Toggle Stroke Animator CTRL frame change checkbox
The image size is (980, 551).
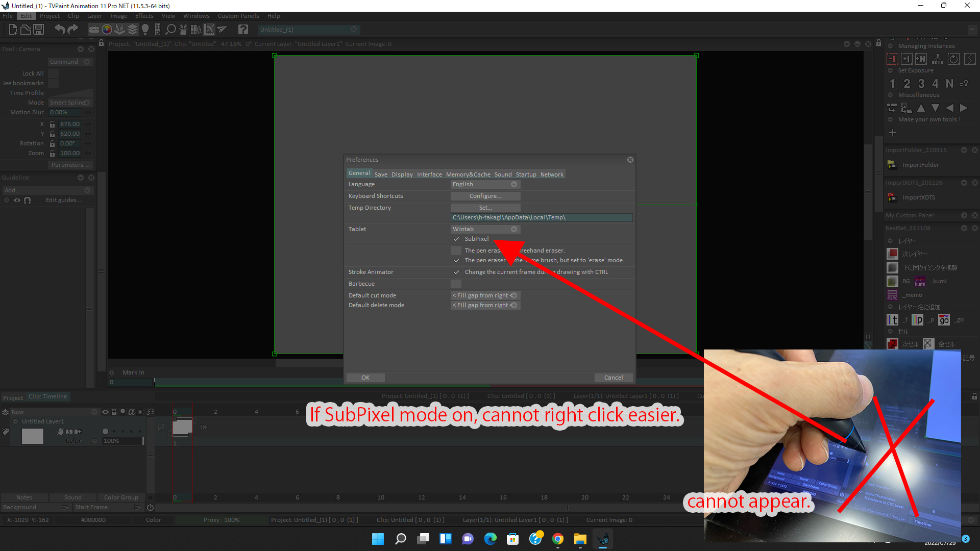(456, 272)
